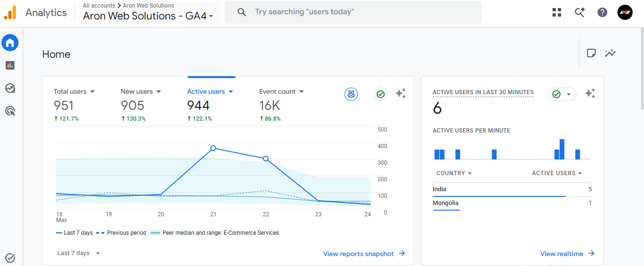Viewport: 644px width, 266px height.
Task: Click the Previous period legend entry
Action: [x=121, y=233]
